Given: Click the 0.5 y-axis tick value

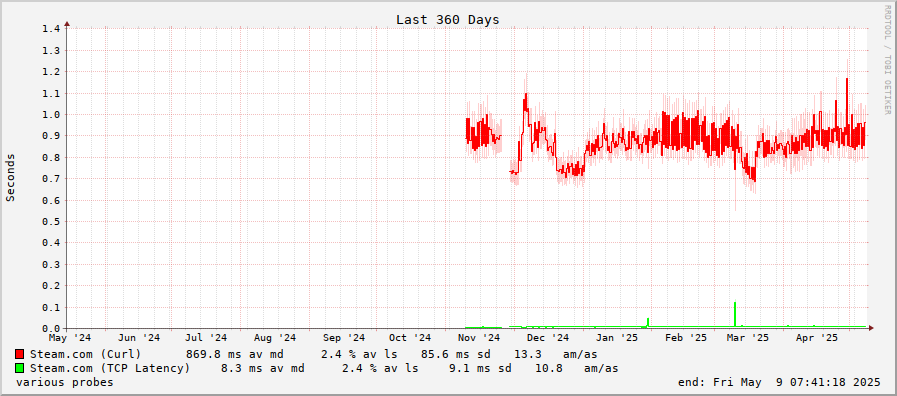Looking at the screenshot, I should point(51,221).
